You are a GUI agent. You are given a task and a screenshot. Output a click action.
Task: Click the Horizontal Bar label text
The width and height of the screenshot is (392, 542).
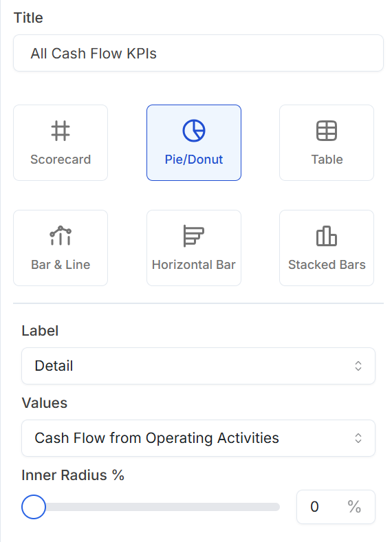pyautogui.click(x=193, y=264)
